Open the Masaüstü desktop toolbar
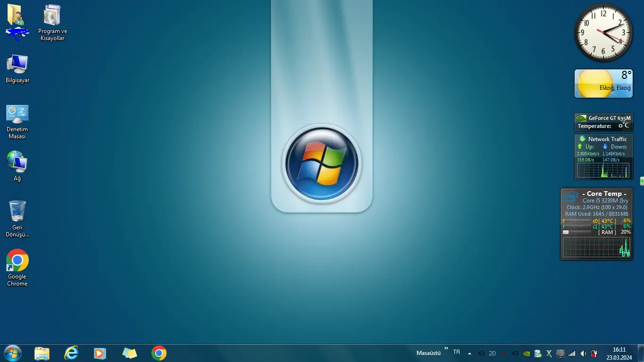This screenshot has width=644, height=362. tap(428, 353)
